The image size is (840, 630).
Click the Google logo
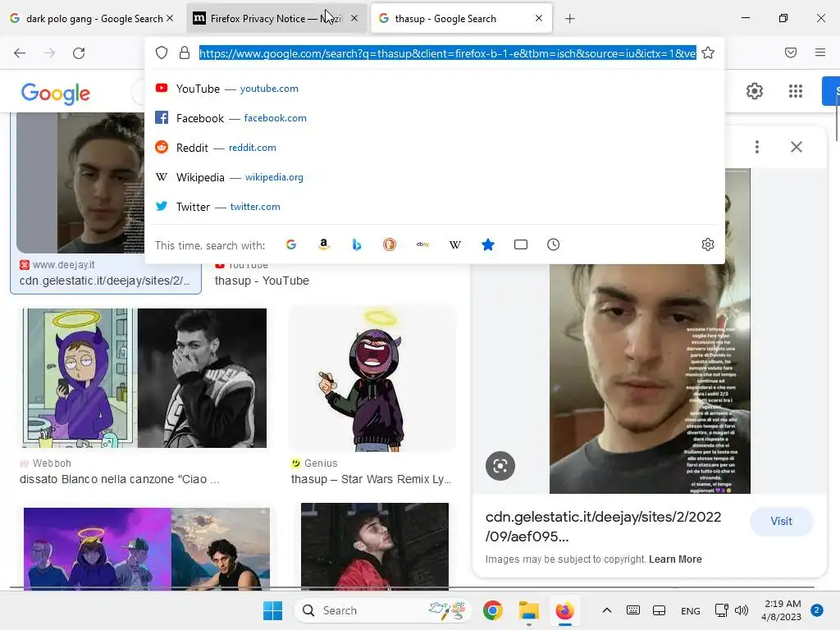(x=56, y=94)
